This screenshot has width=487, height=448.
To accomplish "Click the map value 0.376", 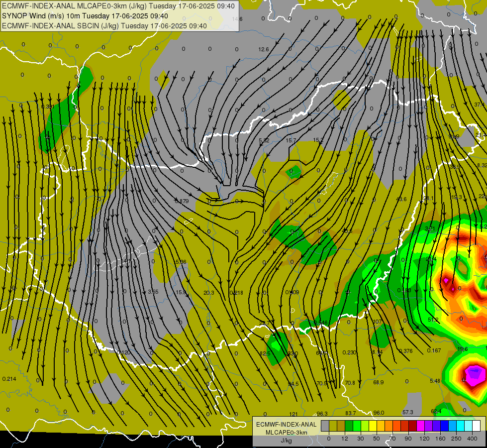I will (x=405, y=351).
